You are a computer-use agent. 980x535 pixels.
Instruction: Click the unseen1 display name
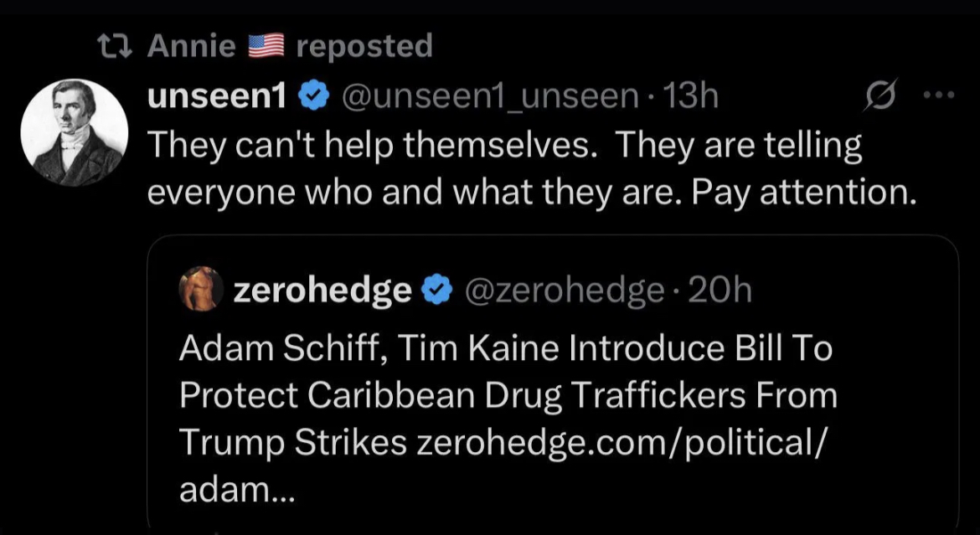218,98
